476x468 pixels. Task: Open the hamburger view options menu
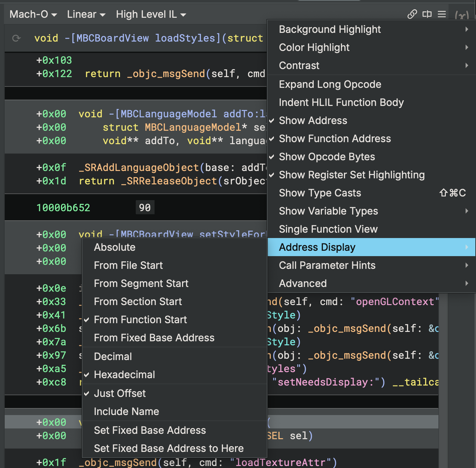pyautogui.click(x=442, y=14)
